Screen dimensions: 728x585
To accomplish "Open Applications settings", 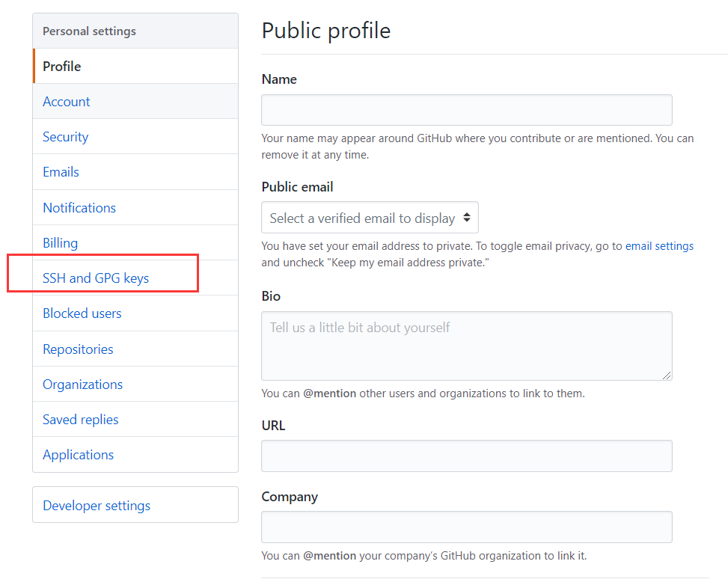I will coord(135,455).
